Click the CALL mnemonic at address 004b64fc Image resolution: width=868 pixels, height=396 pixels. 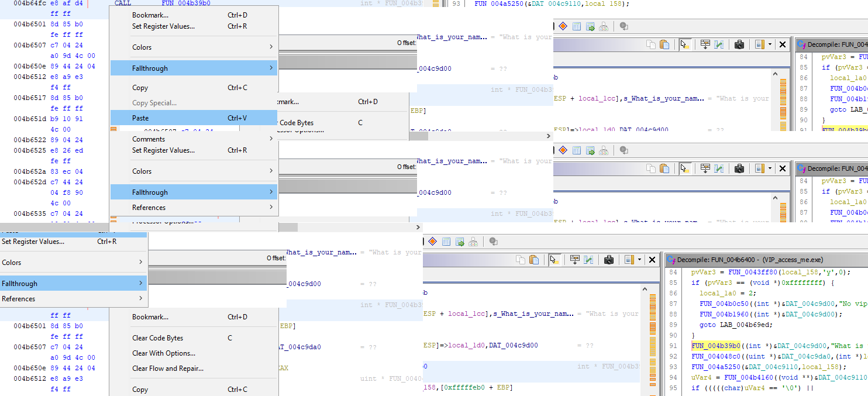(x=123, y=4)
